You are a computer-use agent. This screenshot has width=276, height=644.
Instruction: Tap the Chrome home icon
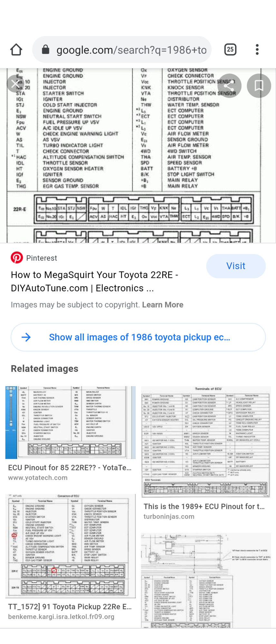pos(16,50)
